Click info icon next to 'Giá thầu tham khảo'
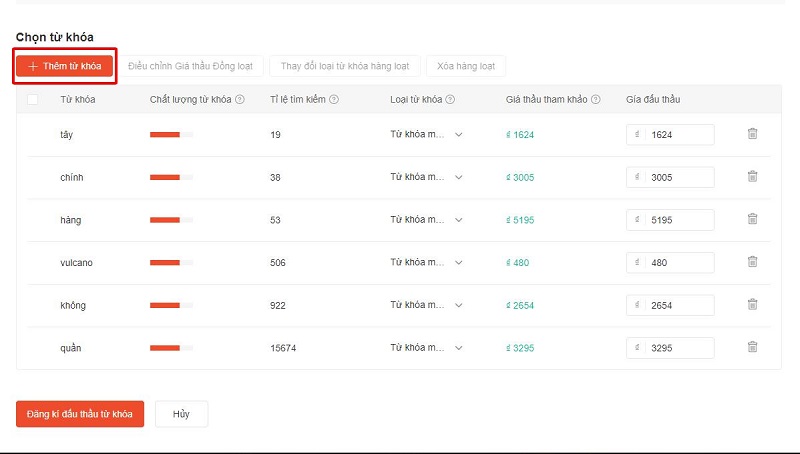 point(596,99)
